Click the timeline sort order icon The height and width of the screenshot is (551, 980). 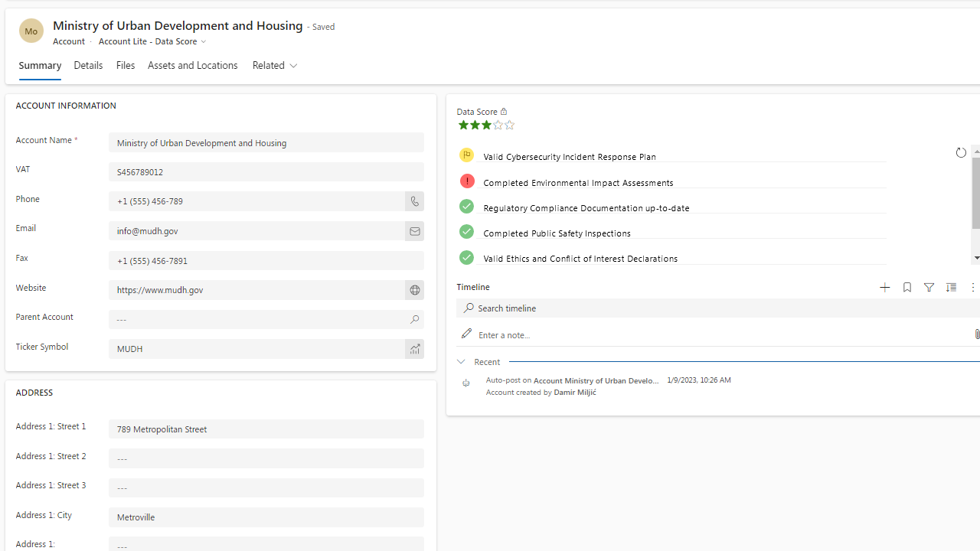tap(951, 288)
